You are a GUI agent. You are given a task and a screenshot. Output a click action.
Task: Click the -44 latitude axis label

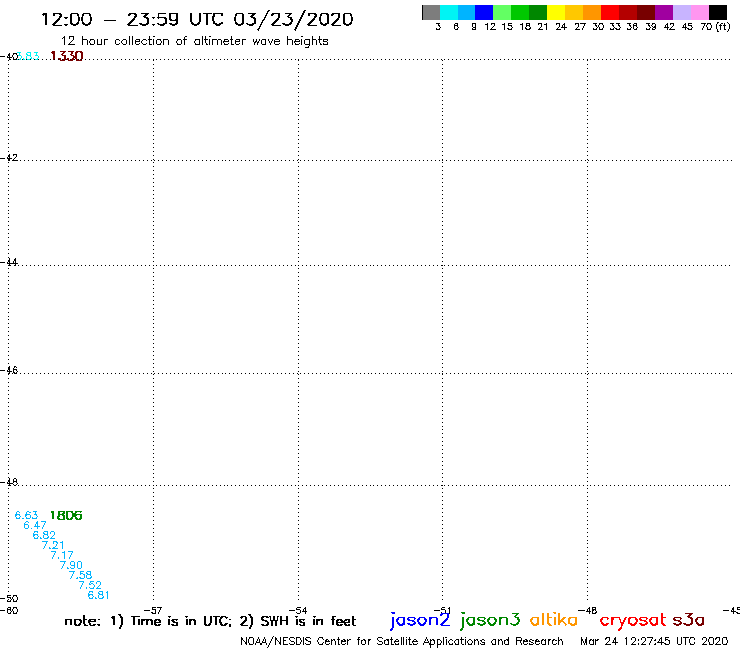click(x=9, y=262)
